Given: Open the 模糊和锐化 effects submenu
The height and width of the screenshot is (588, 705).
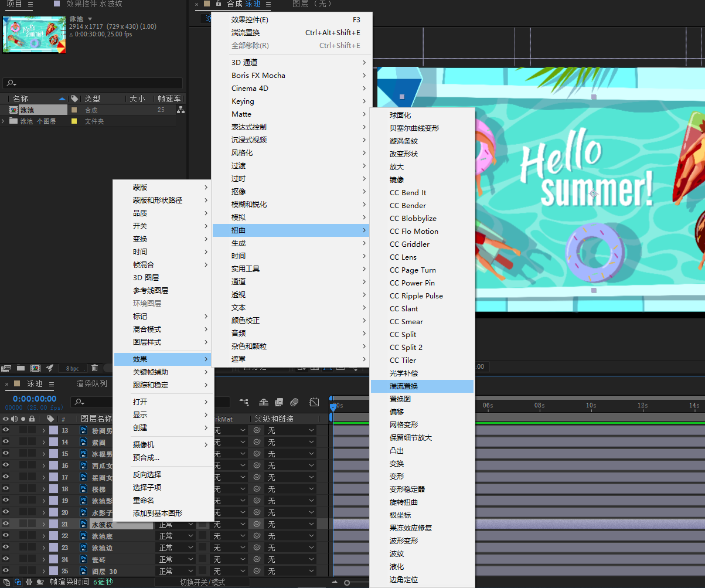Looking at the screenshot, I should pos(291,204).
